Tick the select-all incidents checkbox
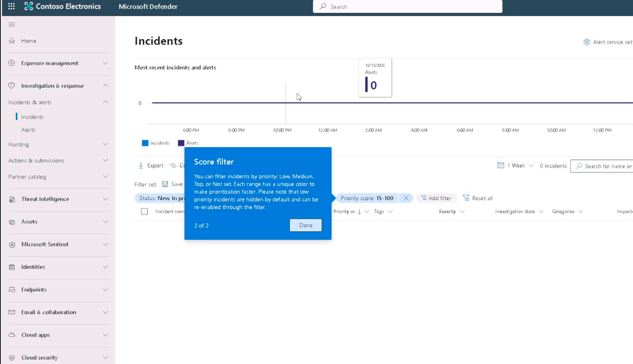Viewport: 633px width, 364px height. coord(144,211)
